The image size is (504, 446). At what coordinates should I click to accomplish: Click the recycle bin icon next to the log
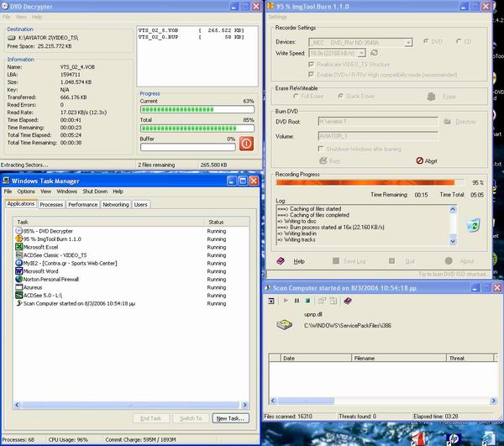coord(474,225)
